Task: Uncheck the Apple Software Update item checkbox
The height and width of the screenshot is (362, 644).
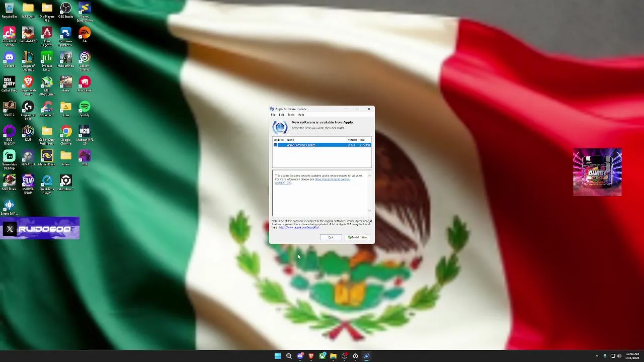Action: pos(275,145)
